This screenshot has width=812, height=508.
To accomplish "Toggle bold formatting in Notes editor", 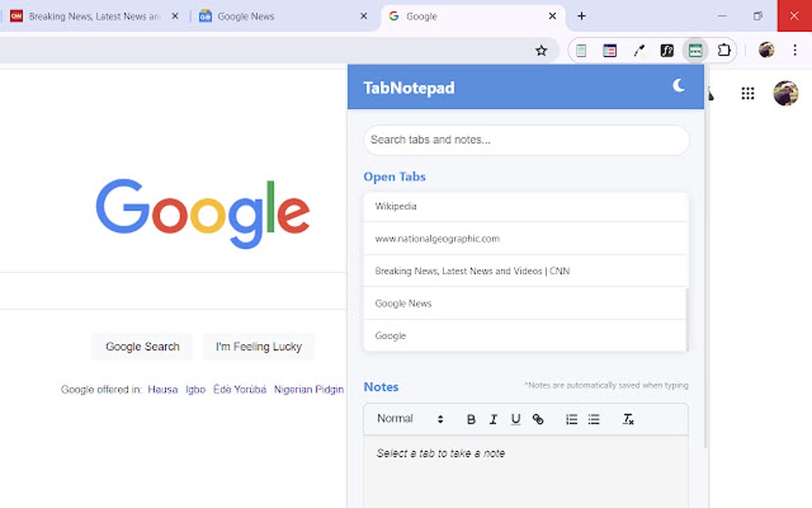I will pyautogui.click(x=470, y=419).
